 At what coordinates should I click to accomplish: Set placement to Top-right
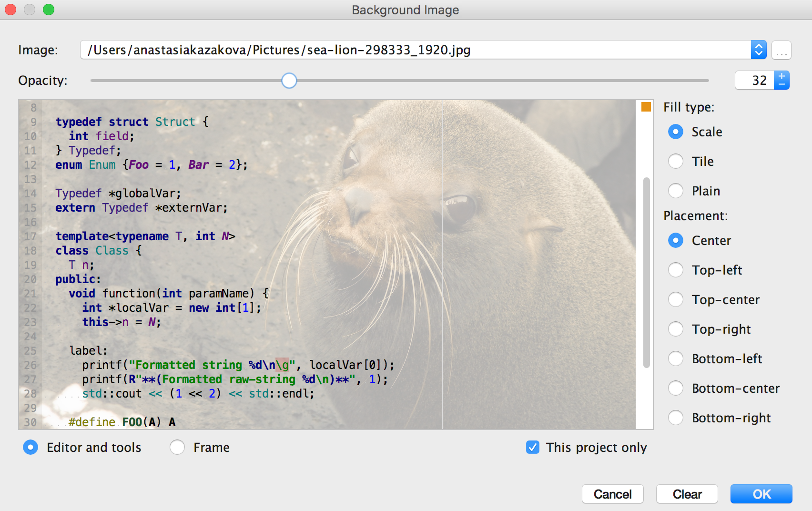coord(676,329)
